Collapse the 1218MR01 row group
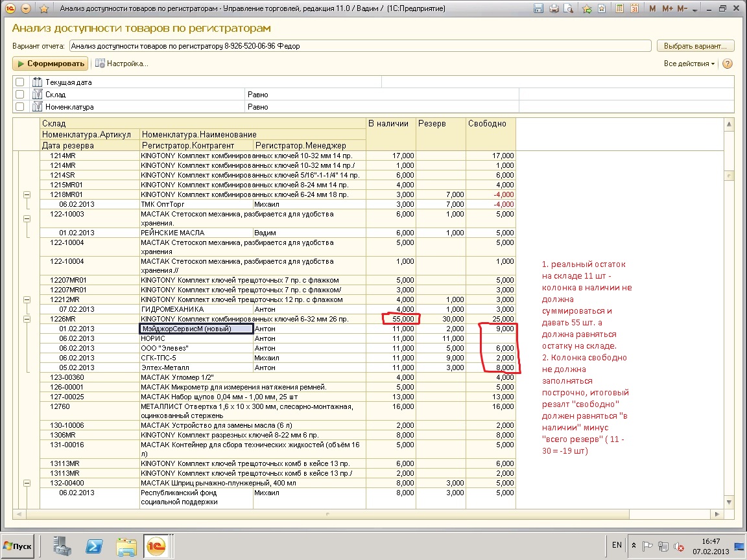The width and height of the screenshot is (747, 560). tap(27, 194)
